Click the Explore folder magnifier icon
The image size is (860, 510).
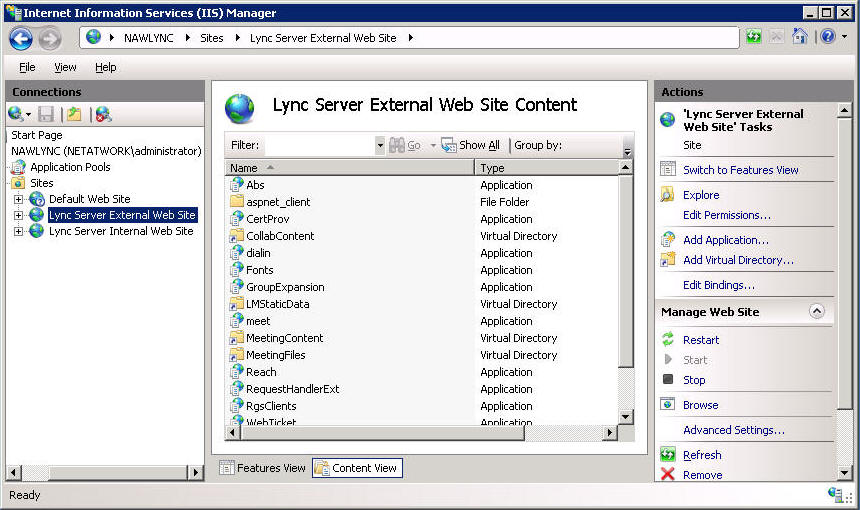pos(668,195)
